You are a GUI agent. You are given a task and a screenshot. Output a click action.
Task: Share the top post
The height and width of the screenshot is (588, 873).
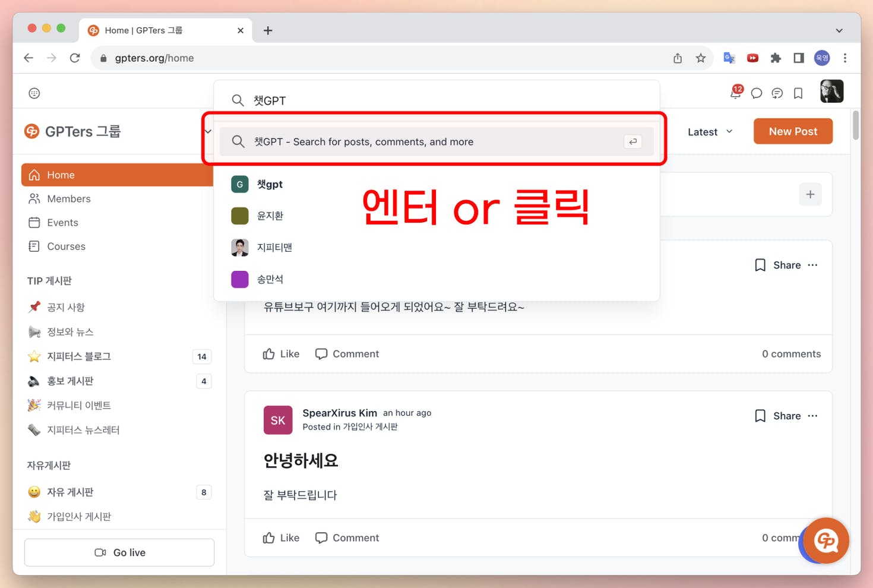[787, 265]
